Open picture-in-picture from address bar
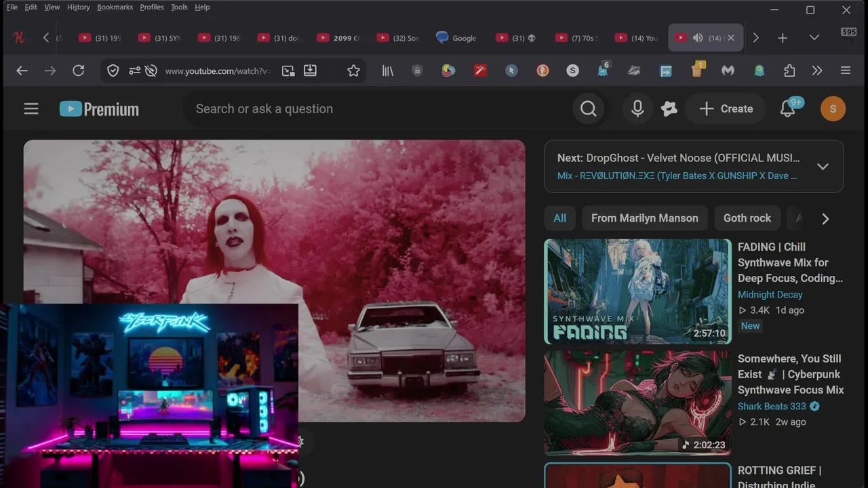 [288, 70]
